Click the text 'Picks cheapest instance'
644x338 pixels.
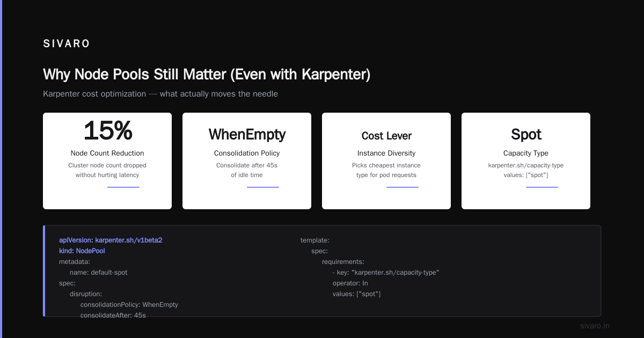pyautogui.click(x=386, y=165)
